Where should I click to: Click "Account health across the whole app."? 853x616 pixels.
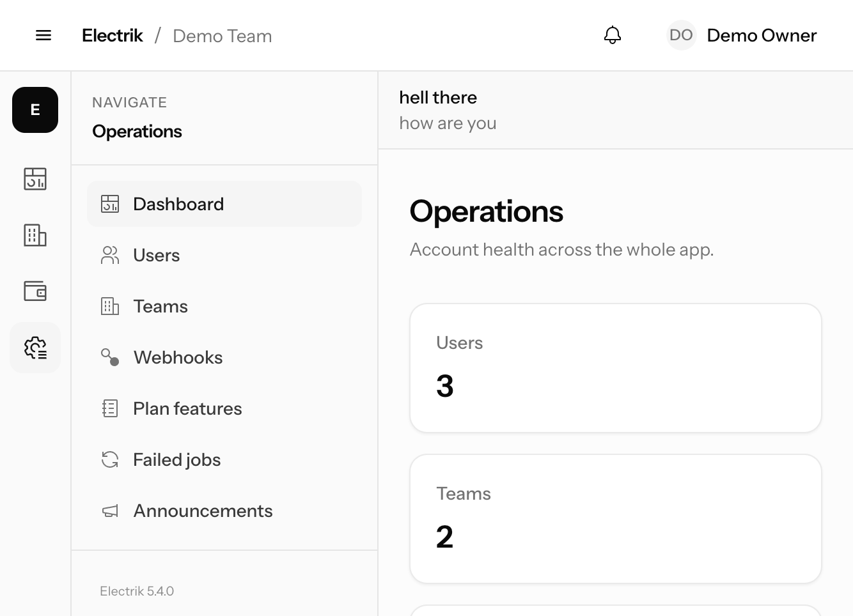(562, 249)
